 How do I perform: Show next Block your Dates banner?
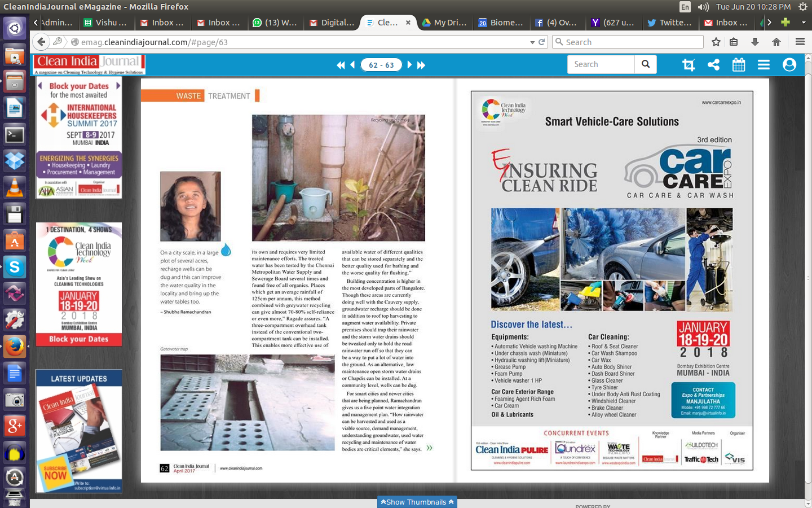[x=118, y=86]
